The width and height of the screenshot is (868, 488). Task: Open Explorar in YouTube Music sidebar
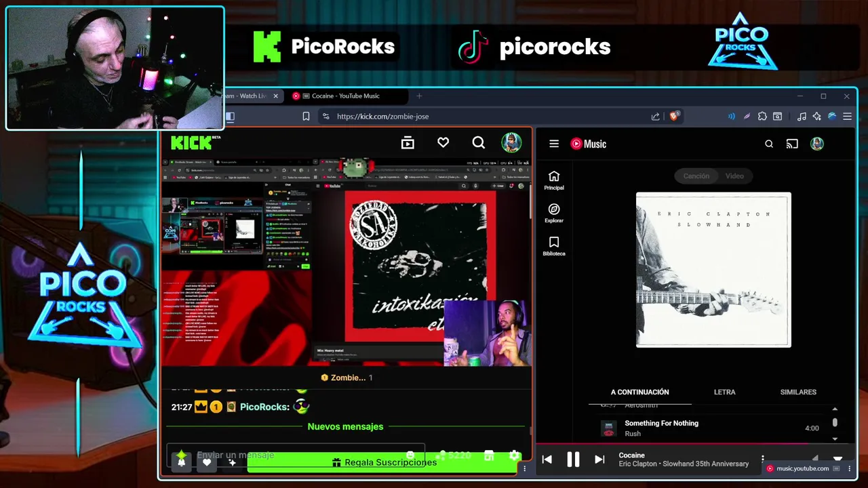[x=554, y=213]
